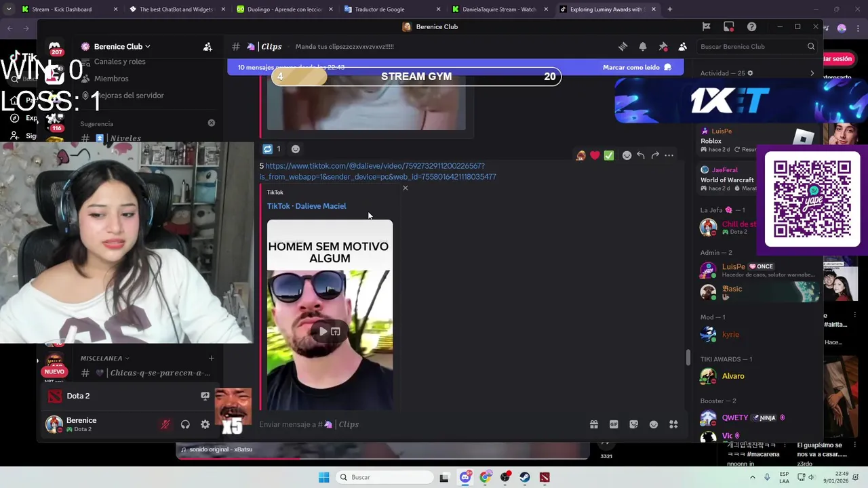Show pinned messages pin icon
The width and height of the screenshot is (868, 488).
click(663, 47)
